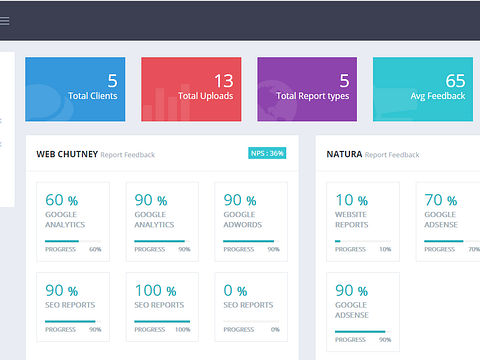Click the Natura 90% Google Adsense progress bar
The height and width of the screenshot is (360, 480).
coord(363,332)
